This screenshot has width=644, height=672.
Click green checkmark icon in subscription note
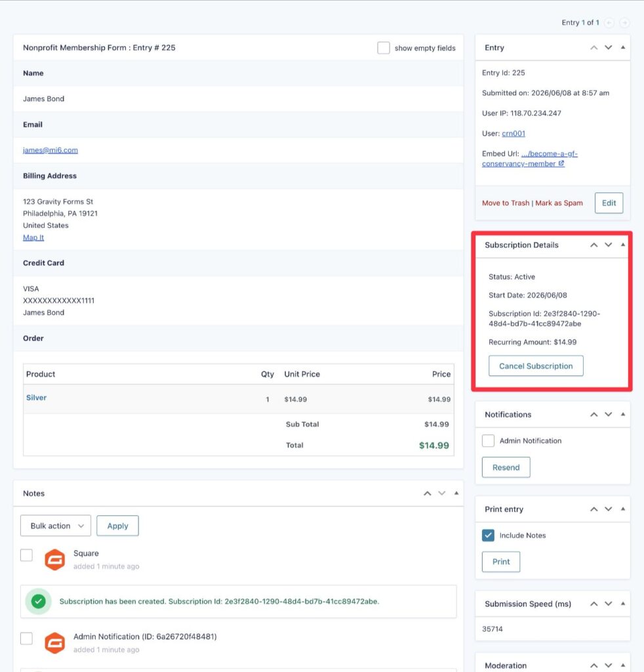39,601
